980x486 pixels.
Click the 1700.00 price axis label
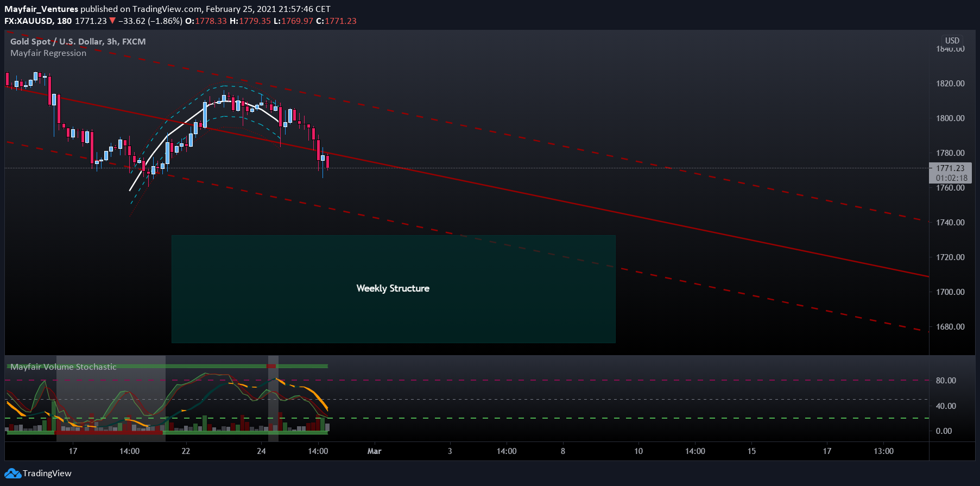[x=950, y=292]
